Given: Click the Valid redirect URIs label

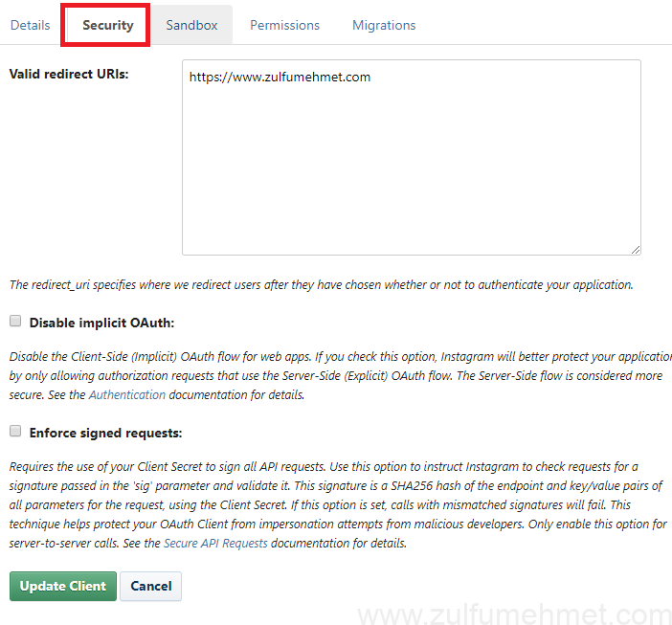Looking at the screenshot, I should pyautogui.click(x=68, y=74).
